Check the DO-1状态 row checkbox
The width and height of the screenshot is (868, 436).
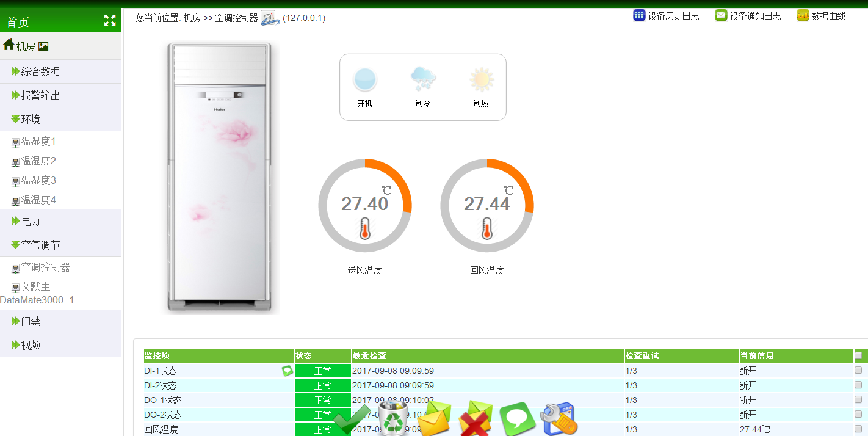(858, 399)
